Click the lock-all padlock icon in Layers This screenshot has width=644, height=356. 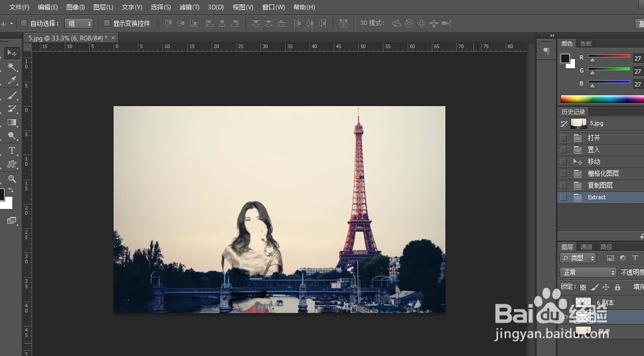tap(618, 287)
